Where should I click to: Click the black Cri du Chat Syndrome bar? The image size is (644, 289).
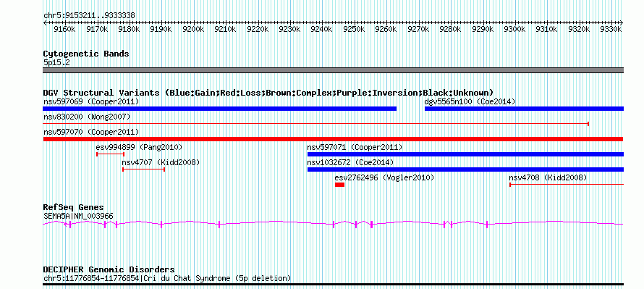coord(333,284)
